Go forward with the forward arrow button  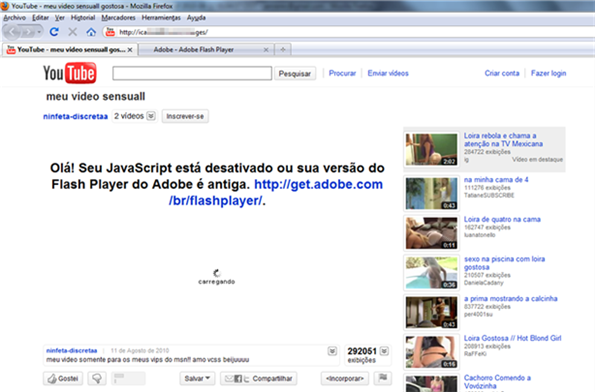tap(28, 33)
